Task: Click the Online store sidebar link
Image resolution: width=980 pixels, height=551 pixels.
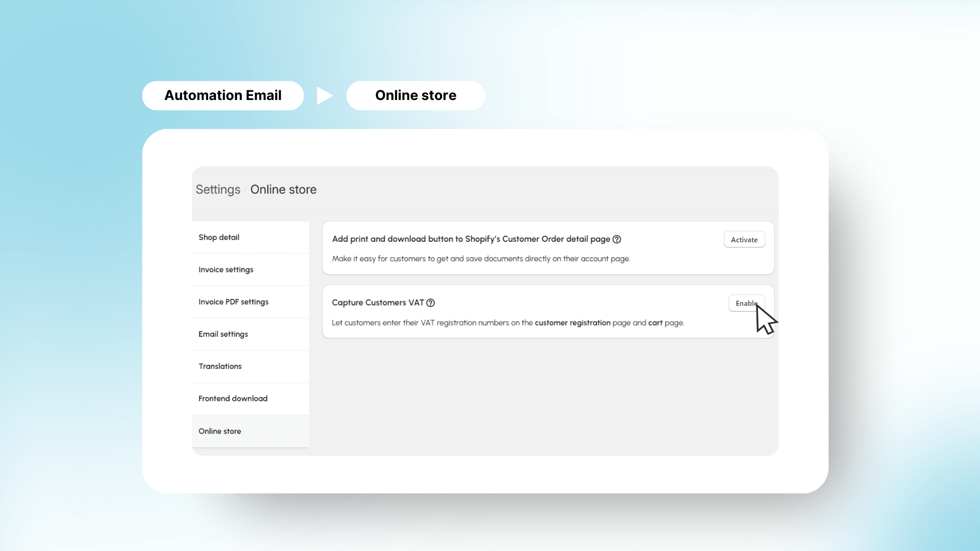Action: point(219,431)
